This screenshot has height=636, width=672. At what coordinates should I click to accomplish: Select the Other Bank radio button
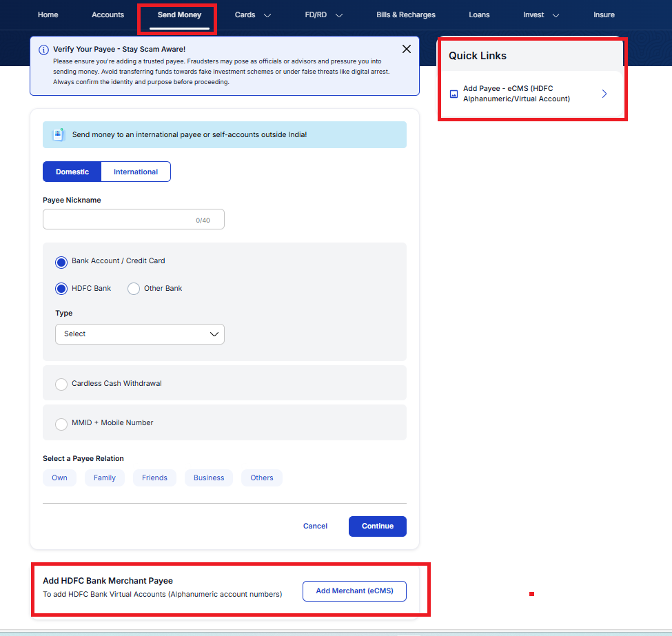click(x=134, y=289)
